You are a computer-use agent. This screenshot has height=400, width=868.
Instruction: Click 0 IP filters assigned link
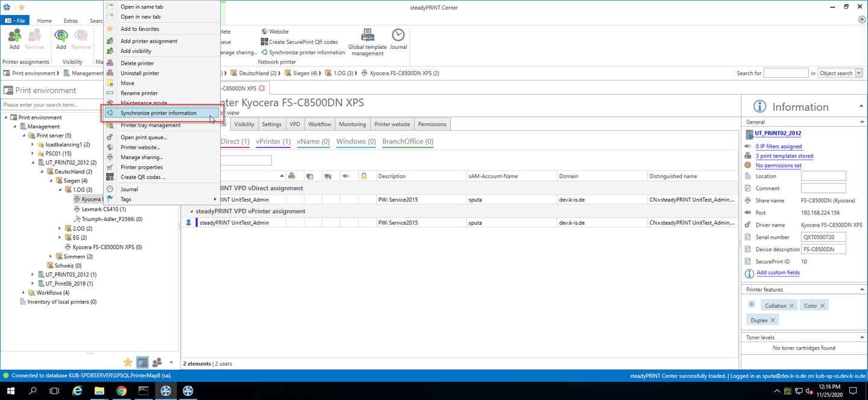click(779, 146)
